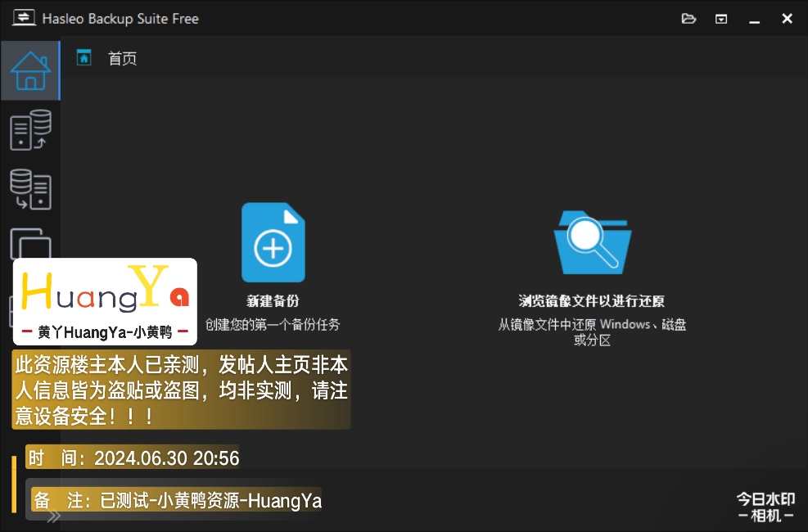Click the 新建备份 label
This screenshot has width=808, height=532.
coord(273,300)
